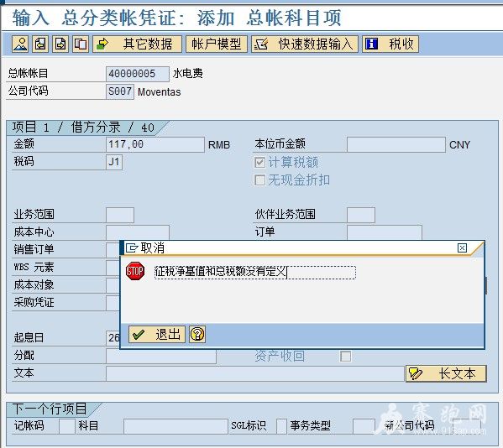This screenshot has height=448, width=503.
Task: Open the 长文本 long text editor
Action: click(446, 373)
